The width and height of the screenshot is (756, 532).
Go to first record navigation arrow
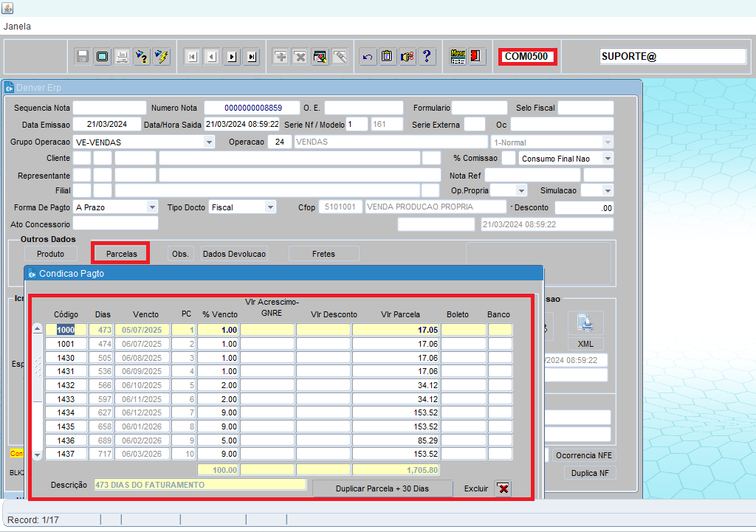point(192,57)
